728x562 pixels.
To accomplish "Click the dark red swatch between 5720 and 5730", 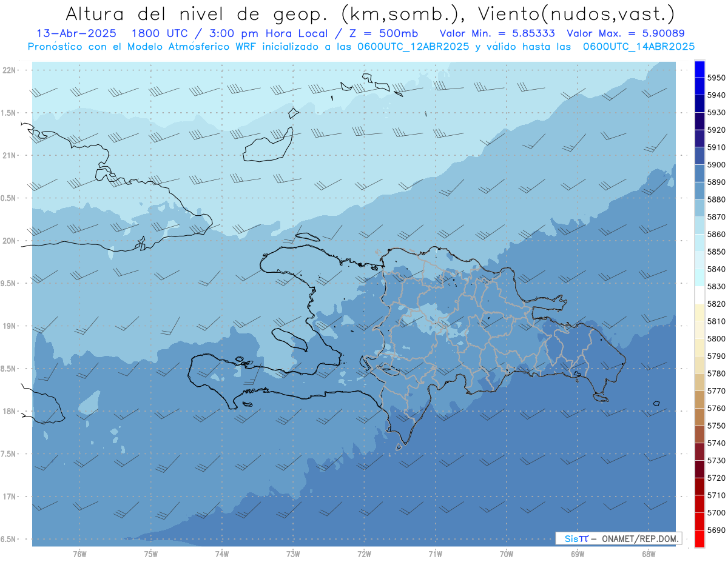I will (x=699, y=469).
